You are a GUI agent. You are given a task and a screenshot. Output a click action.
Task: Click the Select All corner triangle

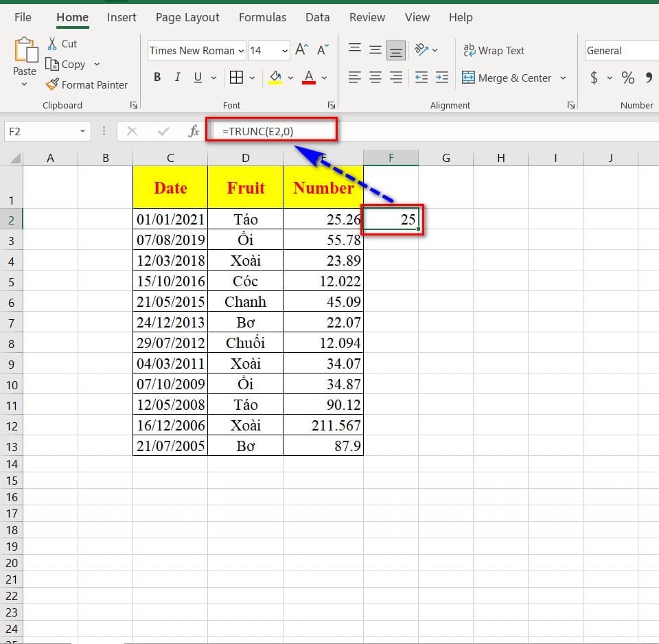click(x=16, y=158)
